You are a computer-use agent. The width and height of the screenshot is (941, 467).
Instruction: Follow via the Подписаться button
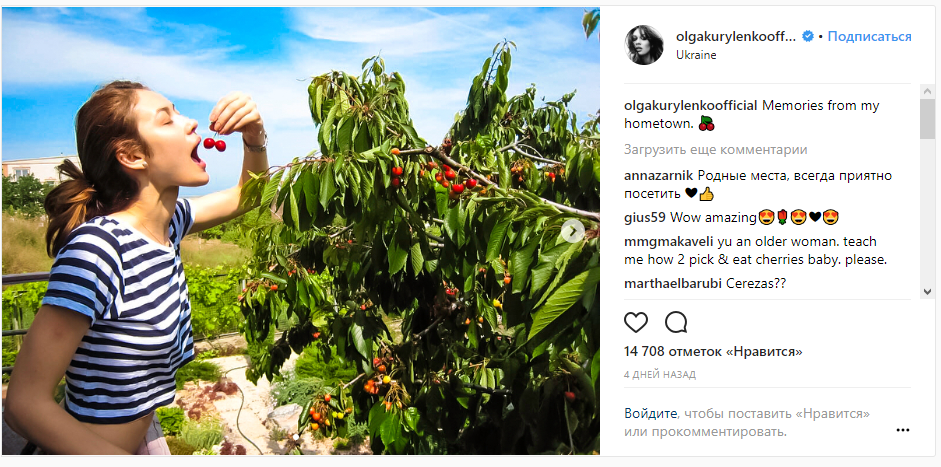[869, 37]
